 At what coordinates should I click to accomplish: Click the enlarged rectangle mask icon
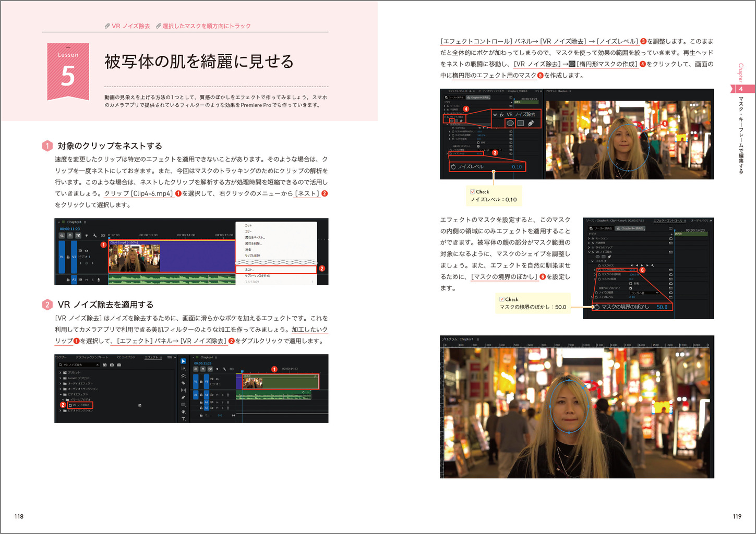click(x=520, y=123)
